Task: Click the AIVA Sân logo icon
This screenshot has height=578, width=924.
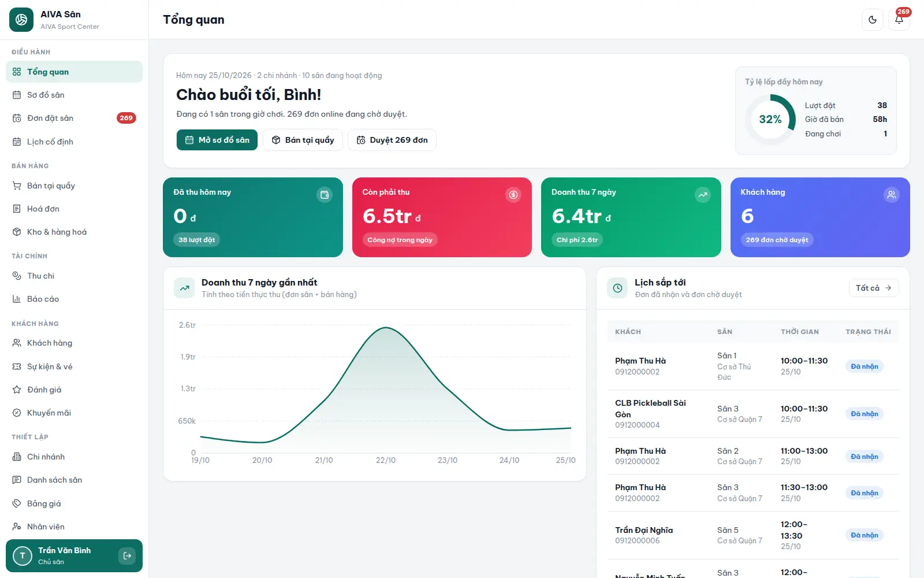Action: click(21, 20)
